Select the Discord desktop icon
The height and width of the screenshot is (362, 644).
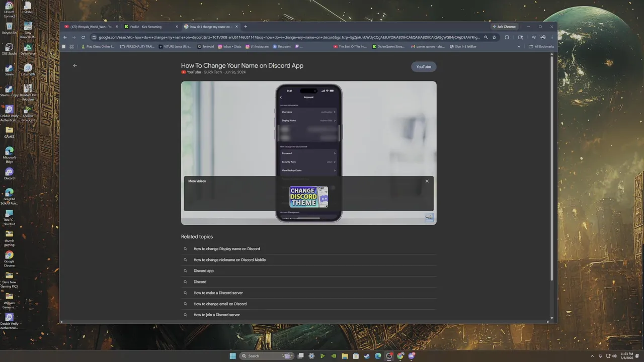coord(9,173)
